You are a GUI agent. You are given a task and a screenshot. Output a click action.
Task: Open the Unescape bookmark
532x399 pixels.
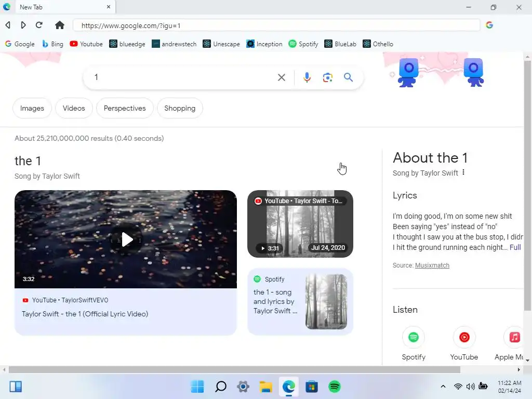[221, 44]
